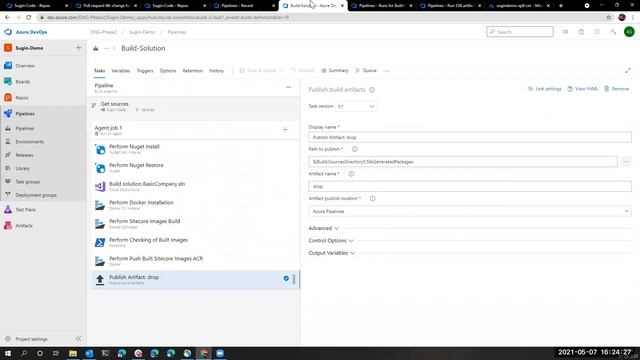Switch to the Retention tab

click(193, 71)
